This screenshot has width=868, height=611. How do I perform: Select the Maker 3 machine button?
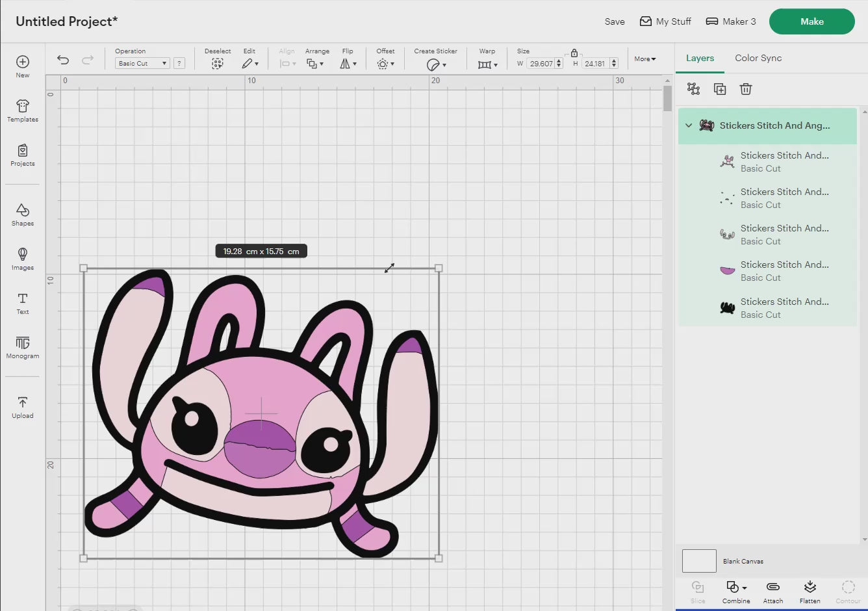click(x=731, y=21)
